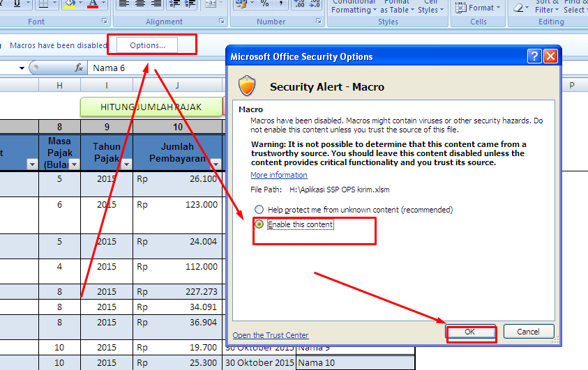Select cell containing Nama 10
Viewport: 588px width, 370px height.
pos(355,362)
